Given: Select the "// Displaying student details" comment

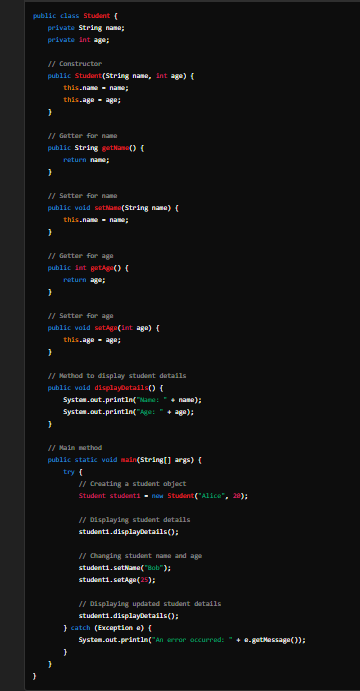Looking at the screenshot, I should [134, 520].
